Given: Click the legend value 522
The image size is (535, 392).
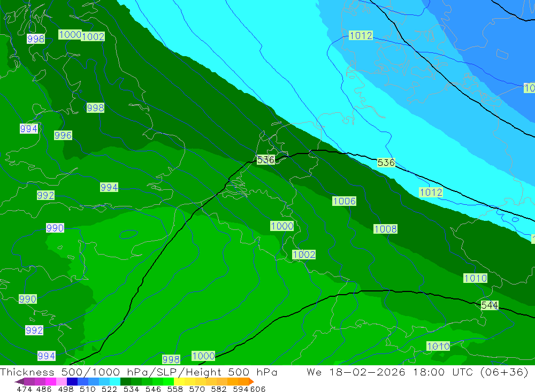Looking at the screenshot, I should (x=110, y=389).
